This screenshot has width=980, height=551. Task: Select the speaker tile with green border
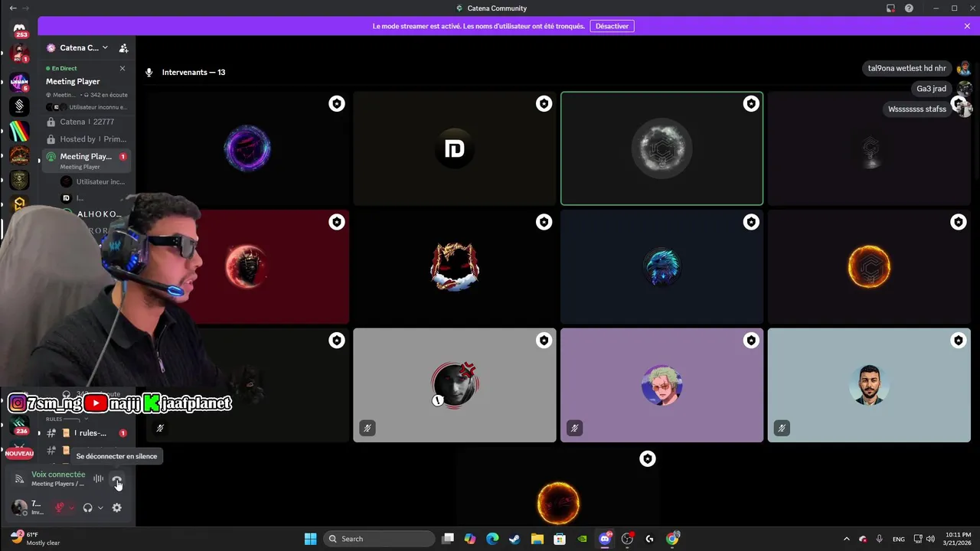661,149
